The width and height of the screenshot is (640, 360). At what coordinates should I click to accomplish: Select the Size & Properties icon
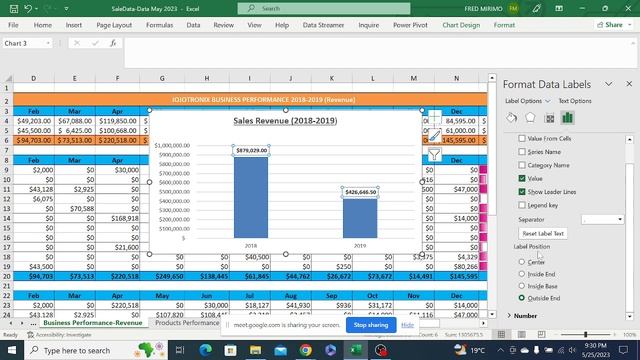tap(550, 118)
